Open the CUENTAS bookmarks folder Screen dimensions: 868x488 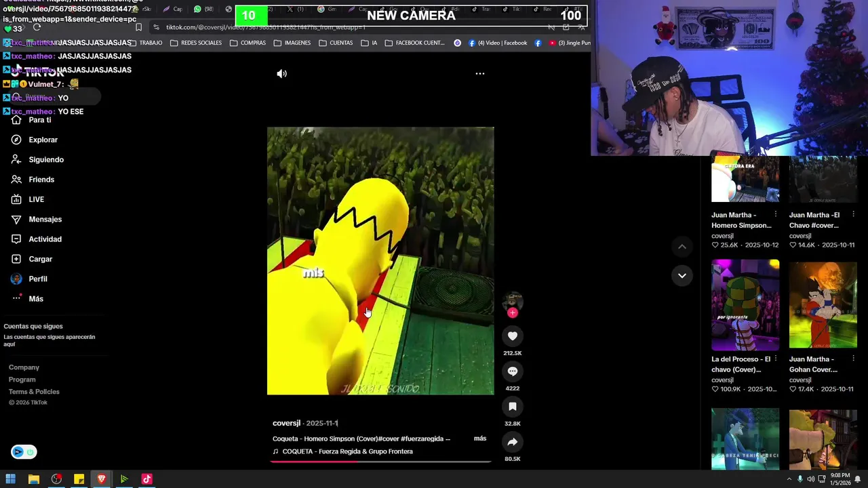pyautogui.click(x=336, y=43)
